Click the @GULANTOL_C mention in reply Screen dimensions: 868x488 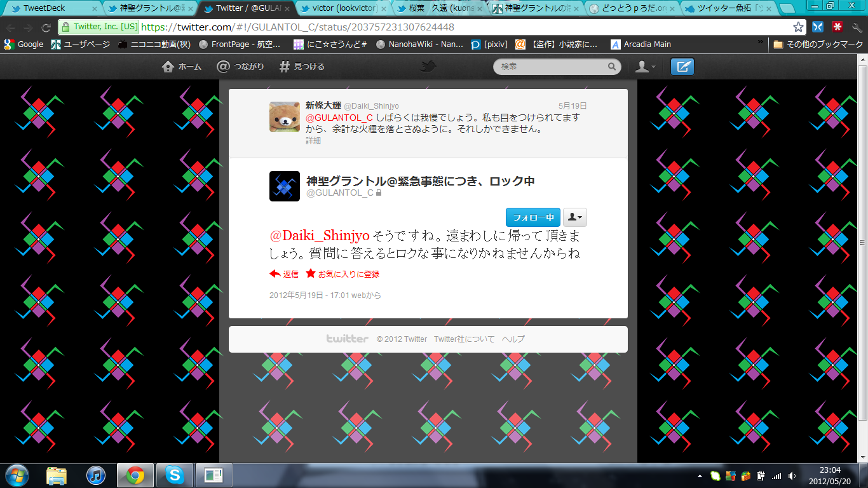[339, 118]
